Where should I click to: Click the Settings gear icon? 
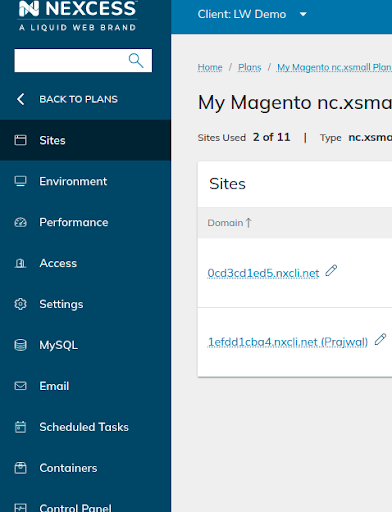pyautogui.click(x=20, y=304)
